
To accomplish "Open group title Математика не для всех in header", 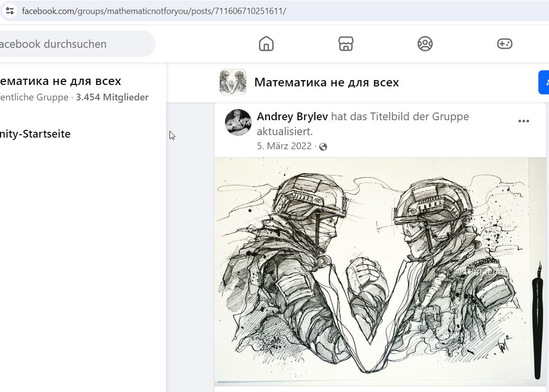I will (327, 82).
